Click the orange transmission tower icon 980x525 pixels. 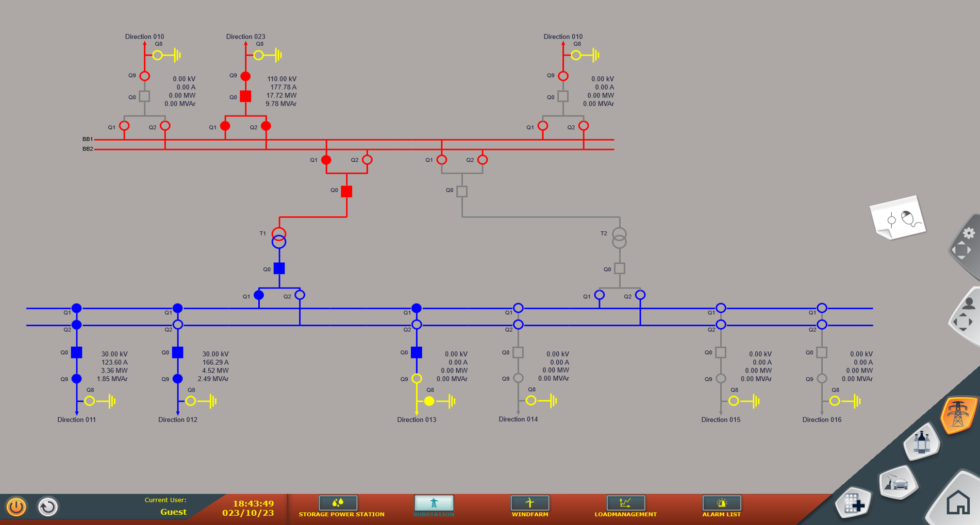pyautogui.click(x=958, y=414)
